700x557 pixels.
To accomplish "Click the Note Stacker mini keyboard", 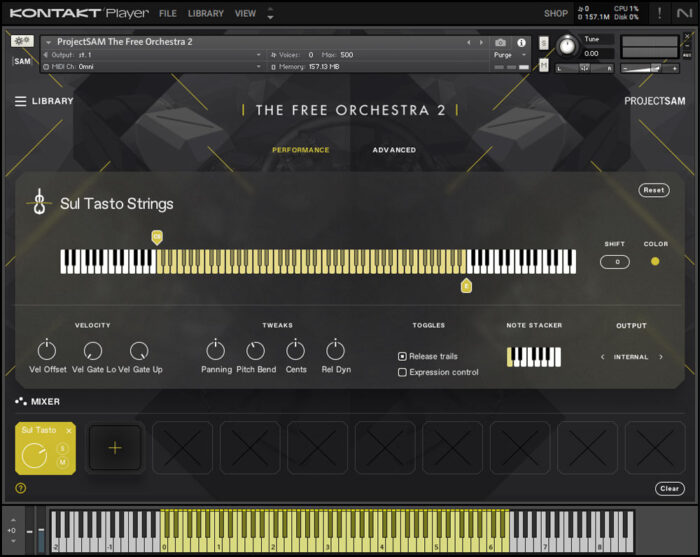I will [534, 357].
